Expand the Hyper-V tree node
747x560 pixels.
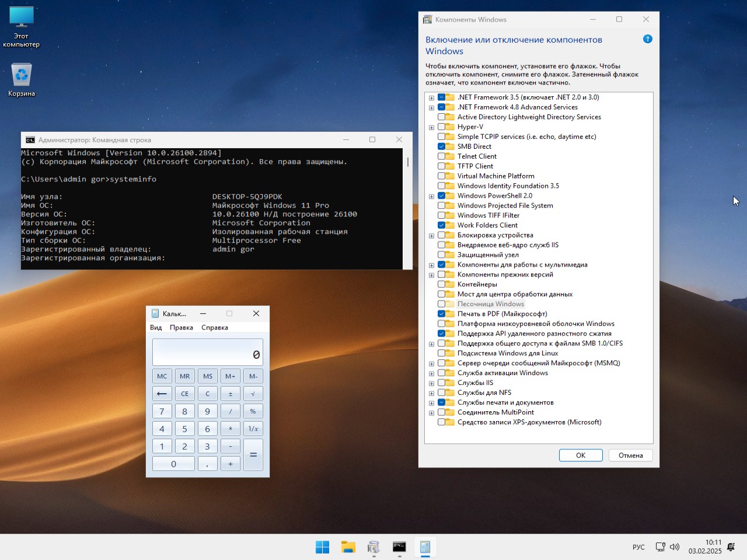click(x=431, y=127)
